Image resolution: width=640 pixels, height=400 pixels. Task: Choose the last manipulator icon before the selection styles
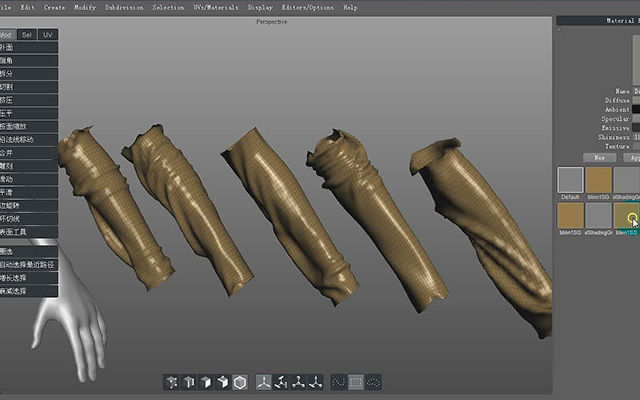[315, 382]
